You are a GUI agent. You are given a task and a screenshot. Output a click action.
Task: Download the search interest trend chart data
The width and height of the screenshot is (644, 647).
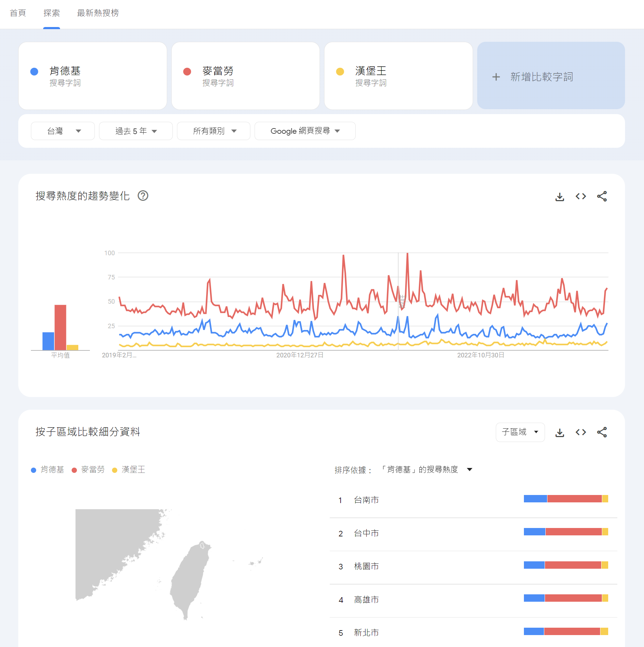[x=560, y=197]
